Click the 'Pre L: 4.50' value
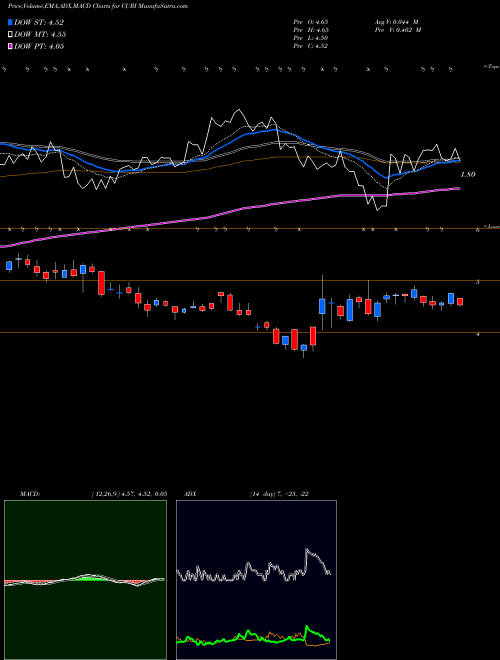The height and width of the screenshot is (660, 500). (x=311, y=38)
